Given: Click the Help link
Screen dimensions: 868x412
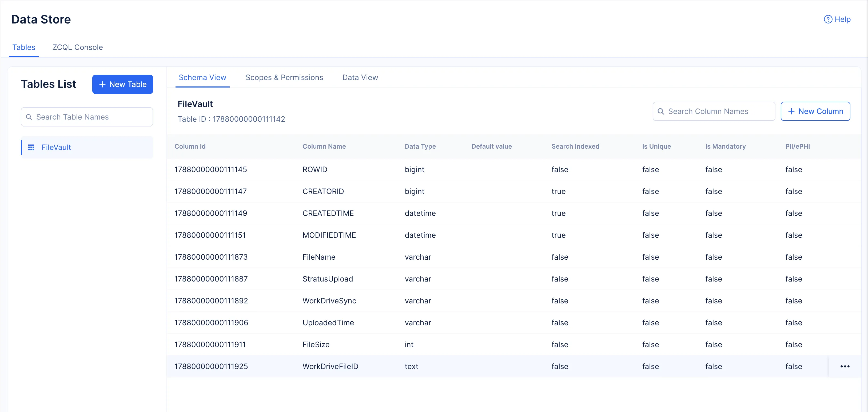Looking at the screenshot, I should [842, 19].
